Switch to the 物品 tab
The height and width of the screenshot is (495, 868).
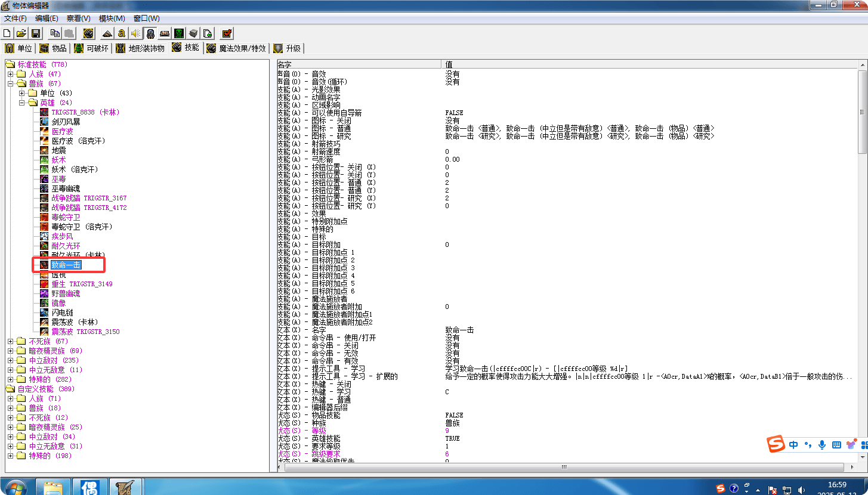click(54, 48)
